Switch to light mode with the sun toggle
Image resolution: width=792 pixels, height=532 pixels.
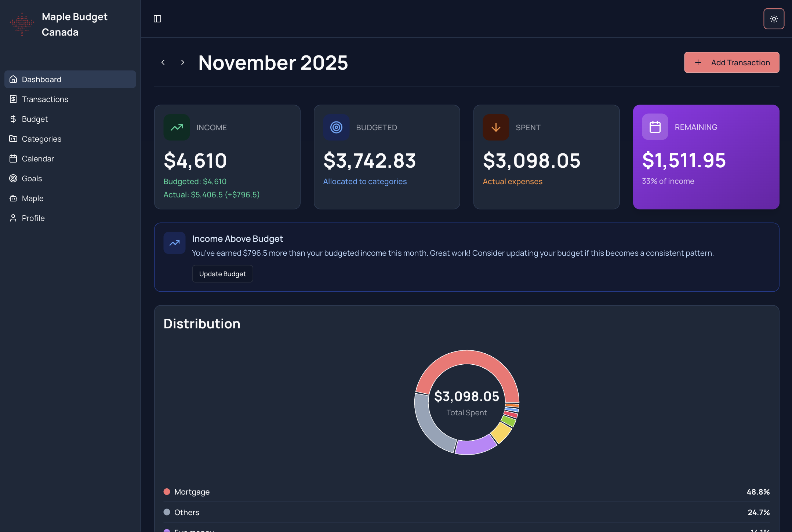pyautogui.click(x=774, y=18)
